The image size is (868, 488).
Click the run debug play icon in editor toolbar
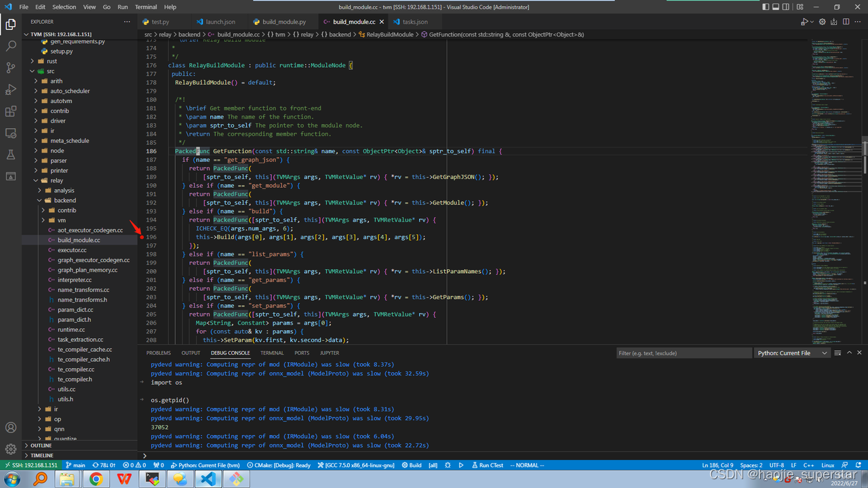(x=804, y=22)
